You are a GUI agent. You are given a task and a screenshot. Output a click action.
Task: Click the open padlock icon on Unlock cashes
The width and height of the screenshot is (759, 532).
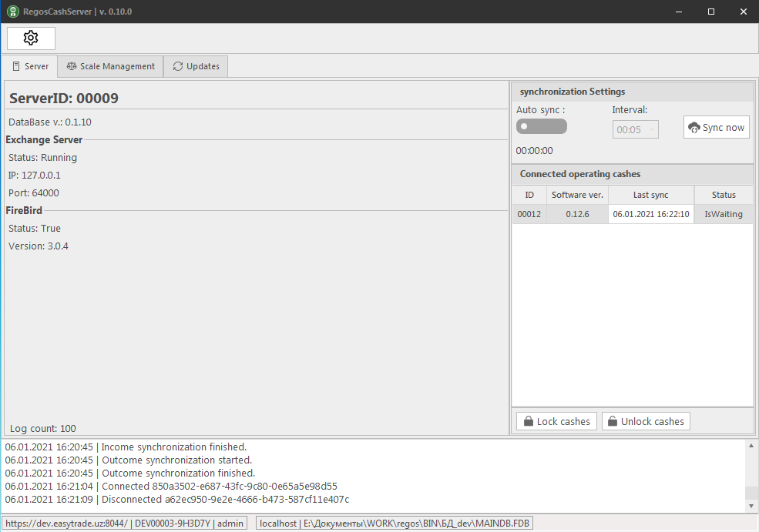612,422
